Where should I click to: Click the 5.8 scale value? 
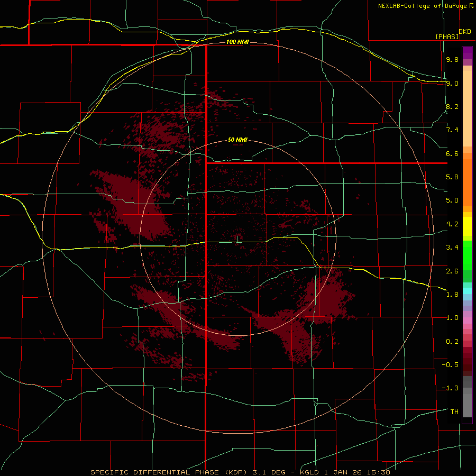pos(452,177)
